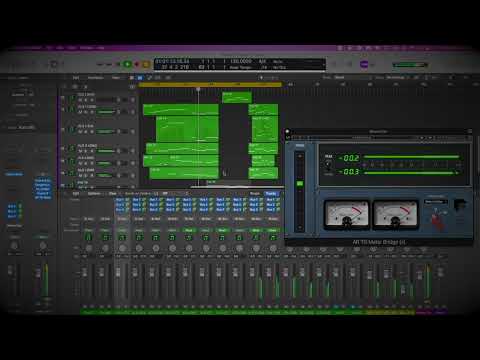Image resolution: width=480 pixels, height=360 pixels.
Task: Click the left VU meter in API plugin
Action: coord(346,214)
